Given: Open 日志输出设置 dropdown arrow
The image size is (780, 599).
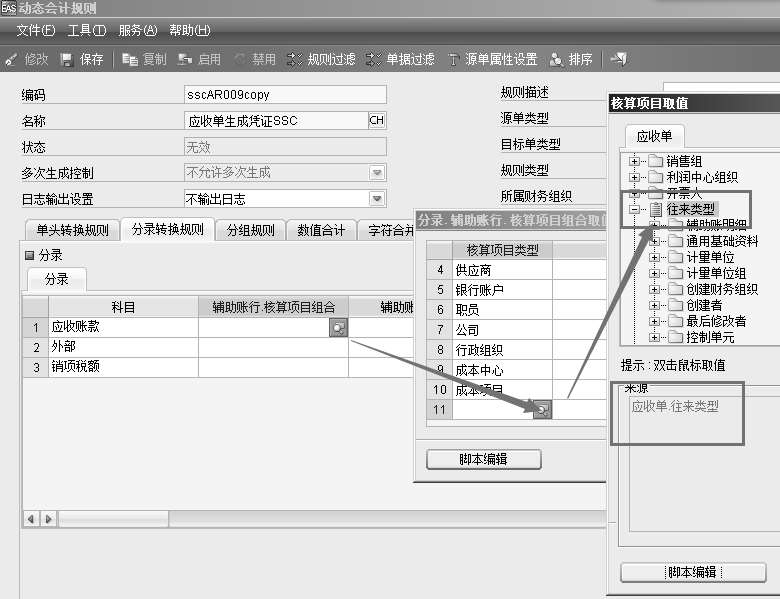Looking at the screenshot, I should (377, 199).
